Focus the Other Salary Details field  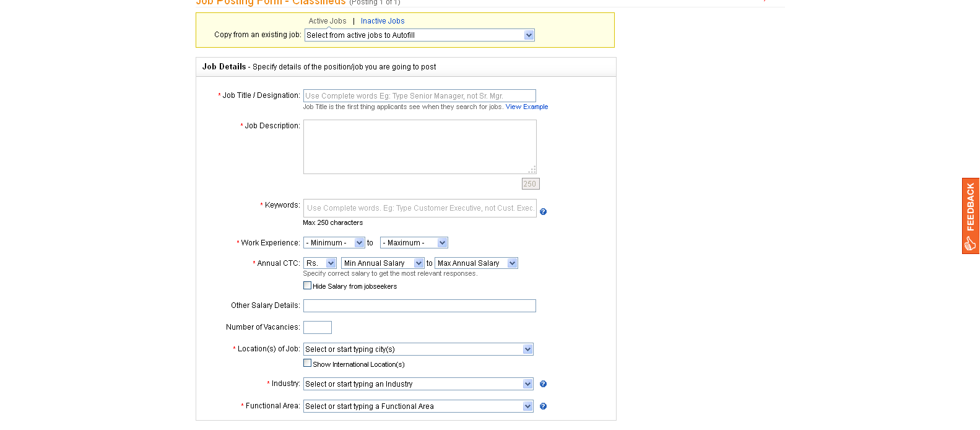point(419,305)
